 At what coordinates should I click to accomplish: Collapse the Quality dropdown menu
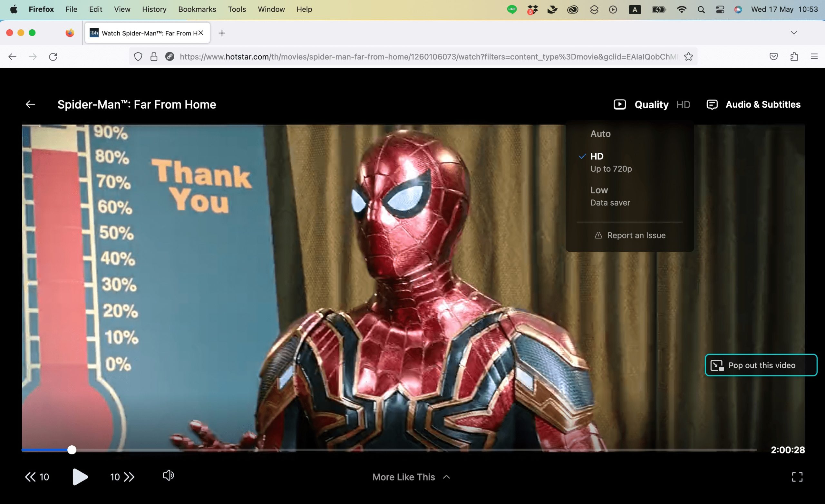tap(651, 104)
